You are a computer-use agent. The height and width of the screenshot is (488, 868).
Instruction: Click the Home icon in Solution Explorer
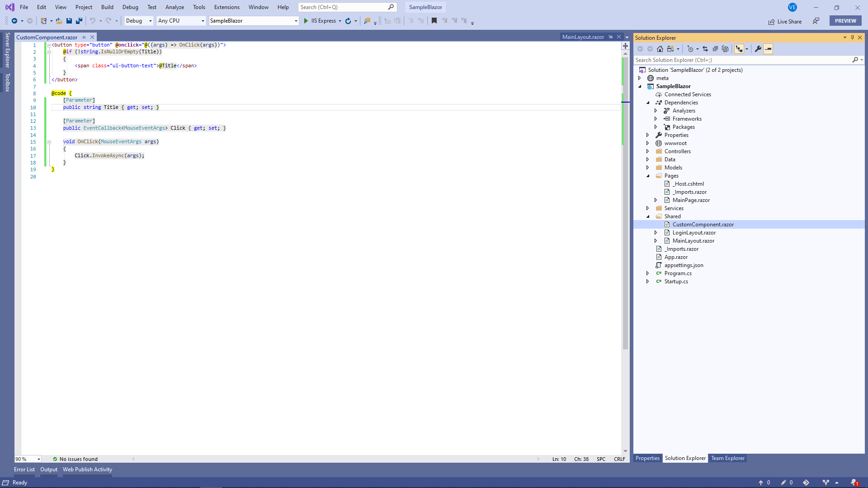[x=660, y=49]
